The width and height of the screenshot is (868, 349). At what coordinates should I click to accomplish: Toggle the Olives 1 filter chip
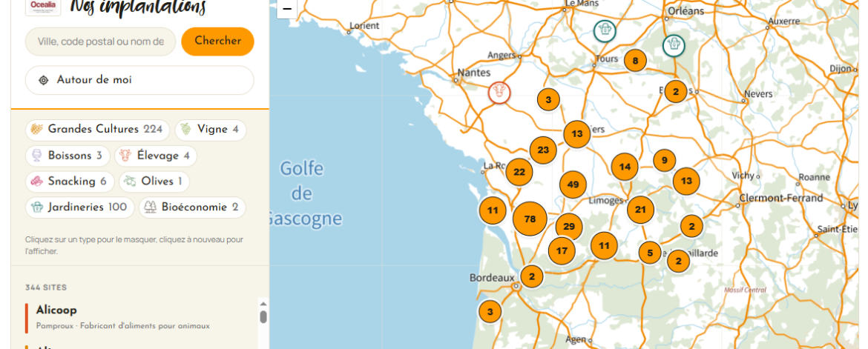click(x=154, y=182)
